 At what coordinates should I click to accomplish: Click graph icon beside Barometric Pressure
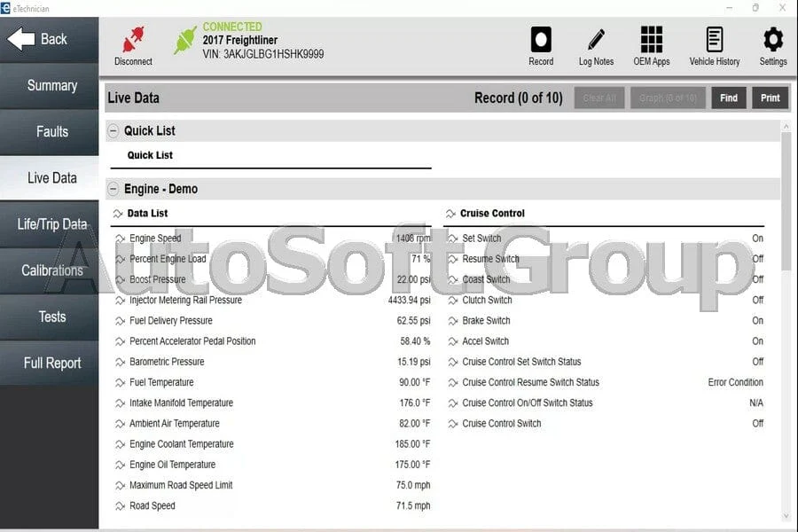point(120,362)
